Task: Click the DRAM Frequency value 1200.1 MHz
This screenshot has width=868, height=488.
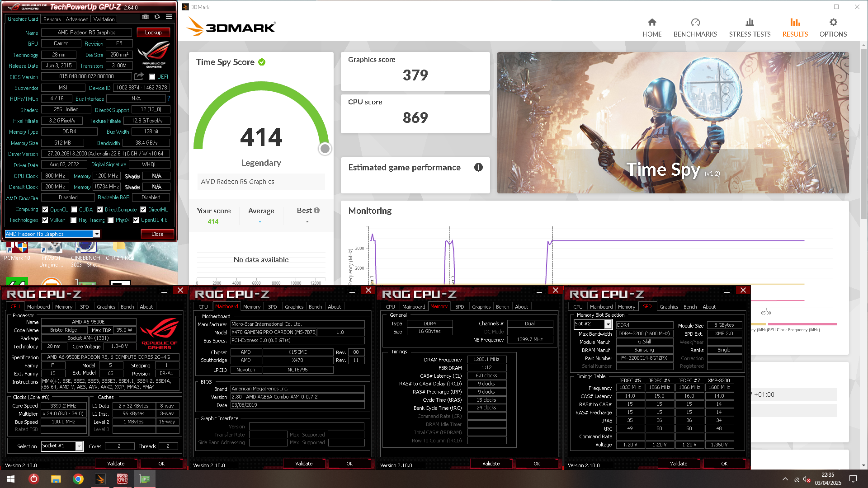Action: pyautogui.click(x=486, y=360)
